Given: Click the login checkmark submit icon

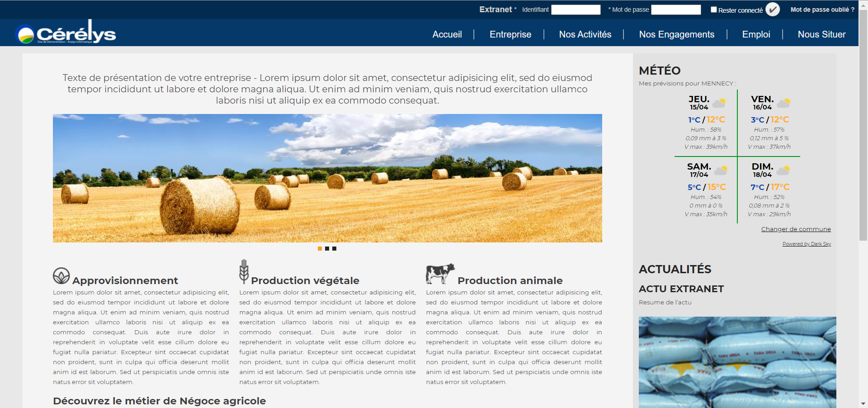Looking at the screenshot, I should coord(772,9).
